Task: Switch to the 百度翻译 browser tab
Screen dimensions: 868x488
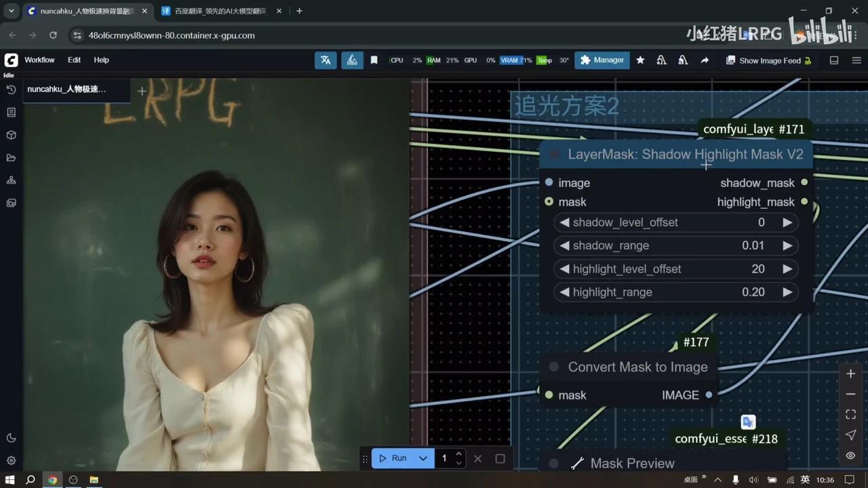Action: (x=217, y=11)
